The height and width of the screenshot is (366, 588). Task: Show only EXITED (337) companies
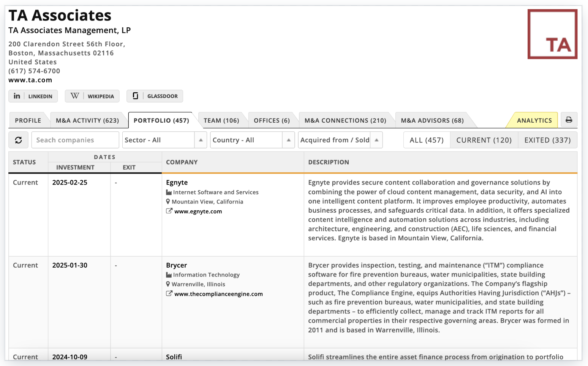tap(547, 140)
